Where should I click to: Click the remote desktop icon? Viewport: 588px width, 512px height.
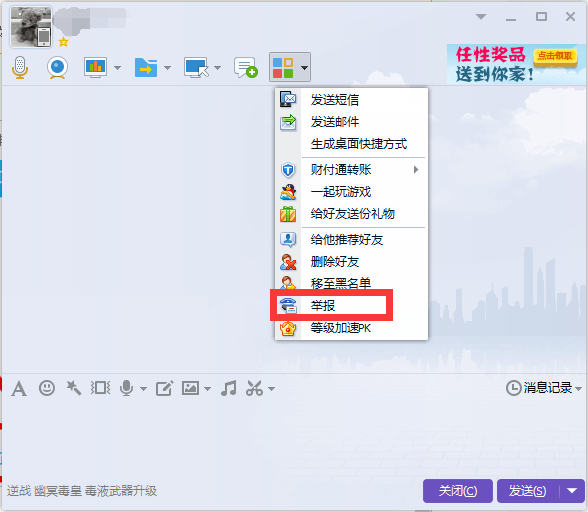pyautogui.click(x=196, y=68)
